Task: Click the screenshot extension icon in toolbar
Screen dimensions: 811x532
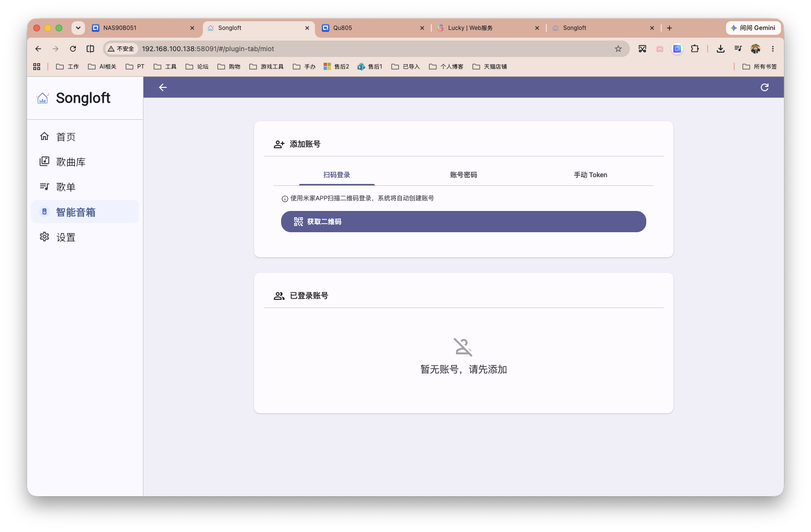Action: pos(642,49)
